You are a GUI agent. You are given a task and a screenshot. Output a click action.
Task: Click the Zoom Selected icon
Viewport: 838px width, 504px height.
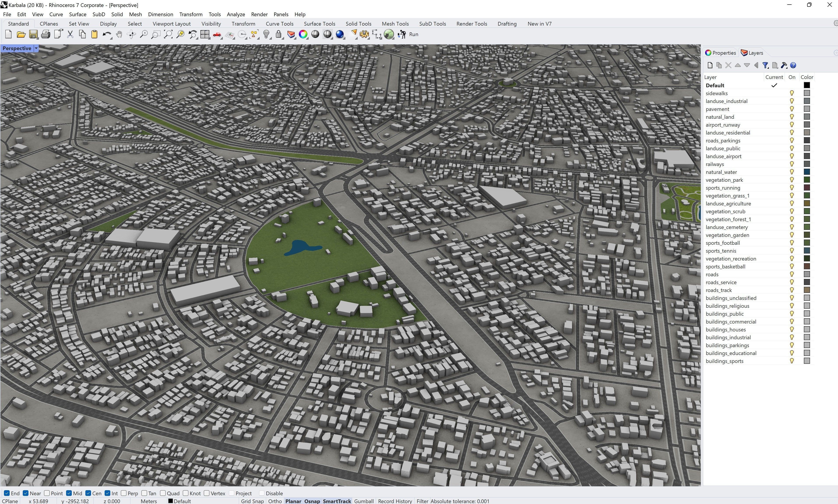(x=180, y=34)
